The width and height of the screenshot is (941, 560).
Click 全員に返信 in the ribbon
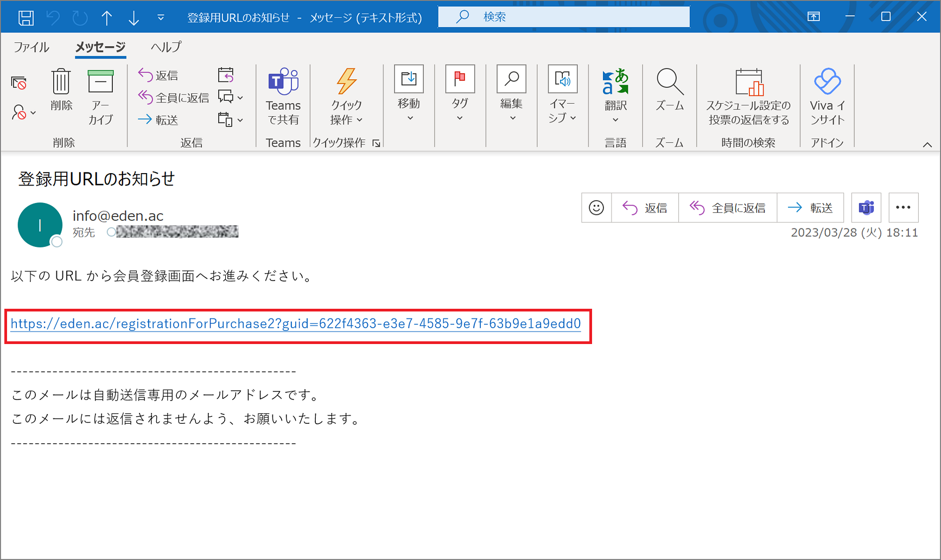tap(174, 97)
